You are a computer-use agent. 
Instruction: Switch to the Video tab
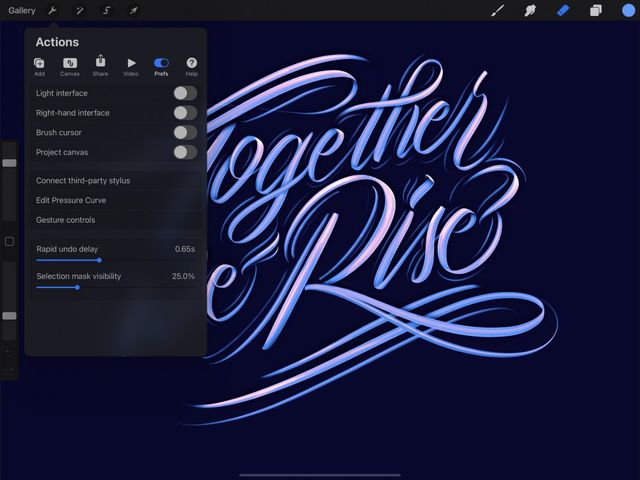[131, 66]
